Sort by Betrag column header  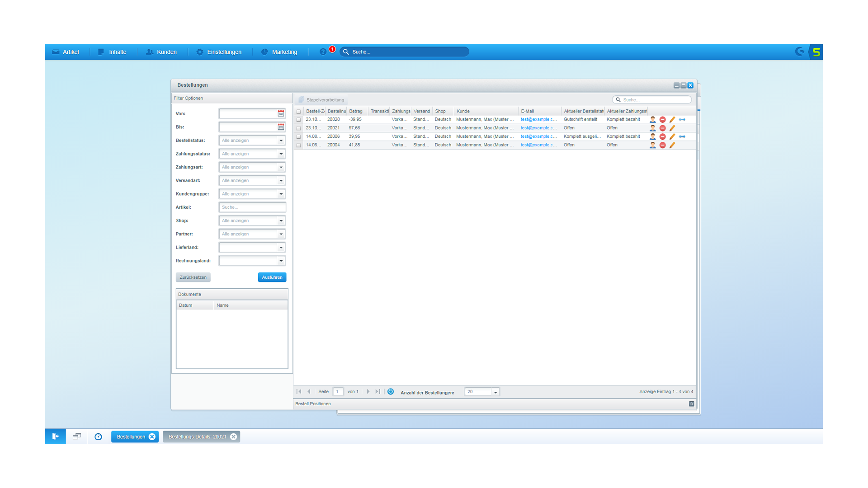[357, 111]
